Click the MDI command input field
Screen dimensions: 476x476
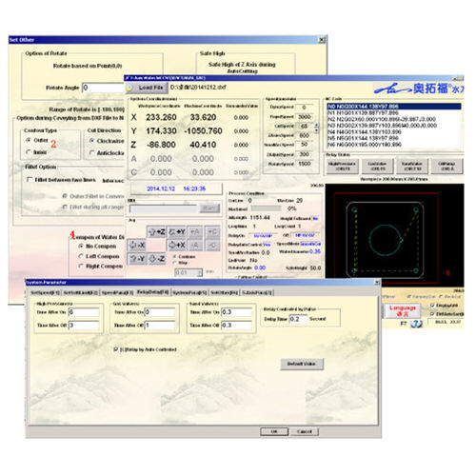coord(163,208)
